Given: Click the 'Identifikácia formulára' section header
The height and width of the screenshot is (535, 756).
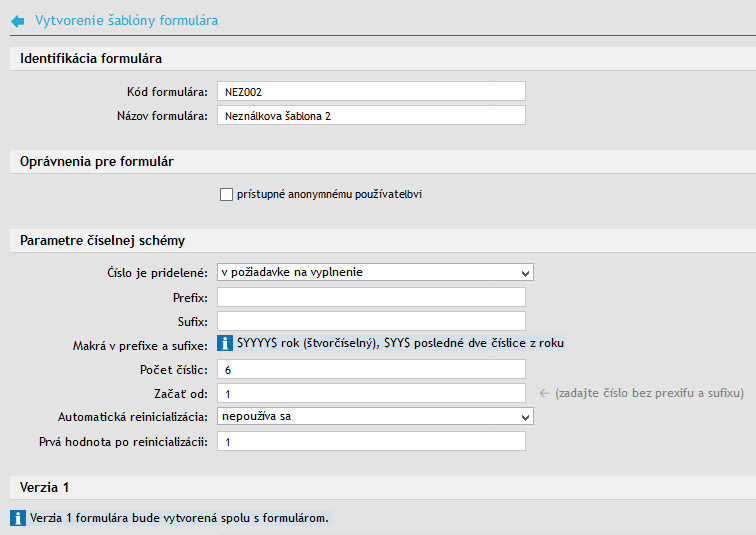Looking at the screenshot, I should coord(91,59).
